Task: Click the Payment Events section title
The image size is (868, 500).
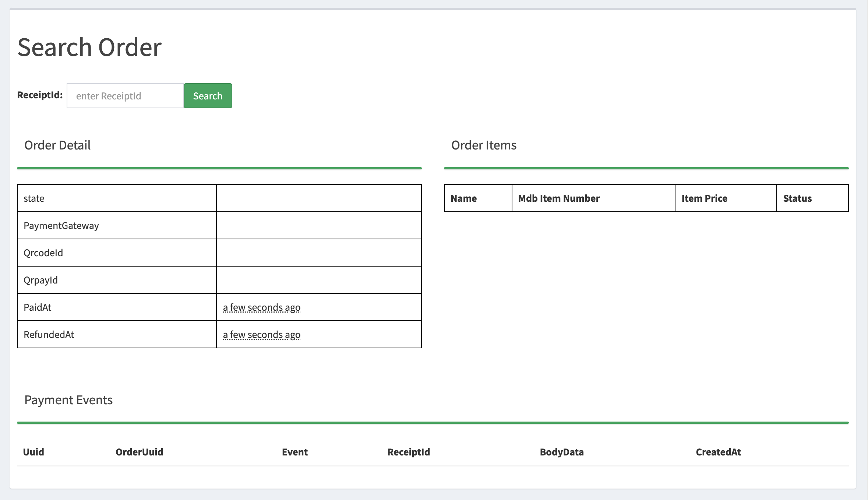Action: (68, 400)
